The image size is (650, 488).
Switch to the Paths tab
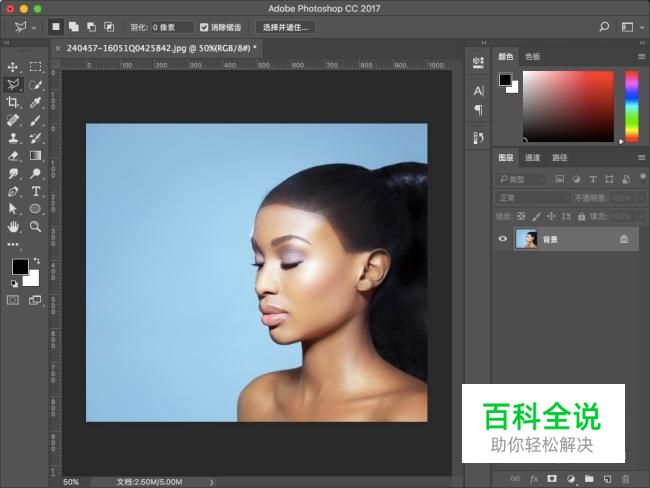coord(560,158)
